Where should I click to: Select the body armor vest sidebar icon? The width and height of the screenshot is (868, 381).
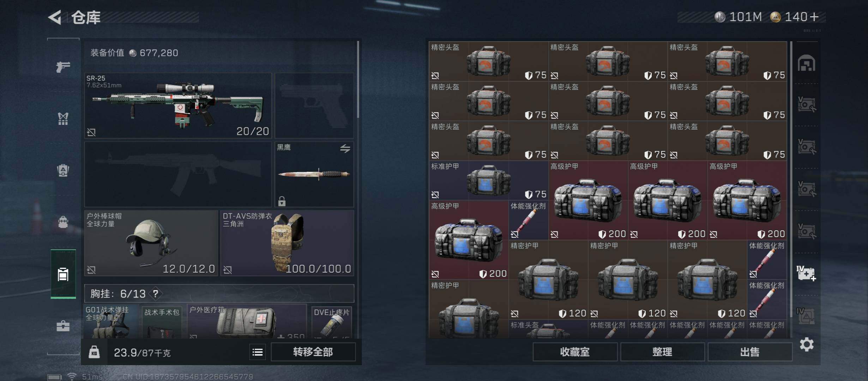point(63,119)
